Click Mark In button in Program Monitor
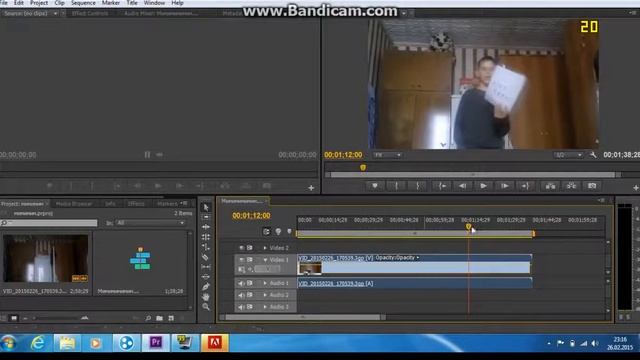 point(396,186)
